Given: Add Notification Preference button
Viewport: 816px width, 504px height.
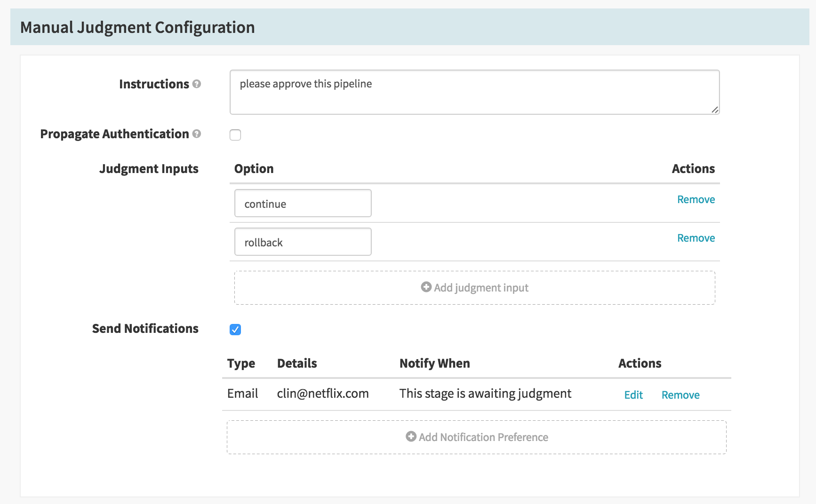Looking at the screenshot, I should [x=477, y=437].
